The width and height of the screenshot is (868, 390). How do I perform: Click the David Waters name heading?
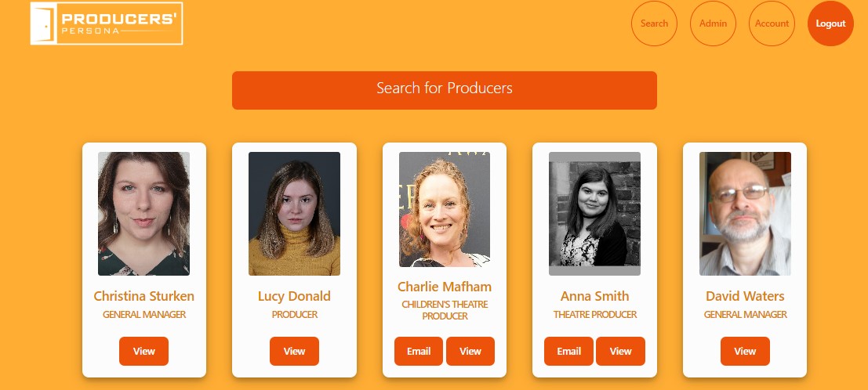point(745,296)
